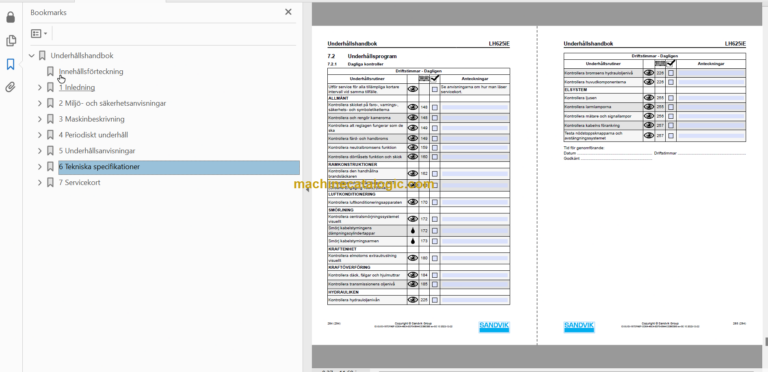This screenshot has width=768, height=372.
Task: Tick checkbox for Kontrollera däck, fälgar och hjulmuttrar
Action: point(435,275)
